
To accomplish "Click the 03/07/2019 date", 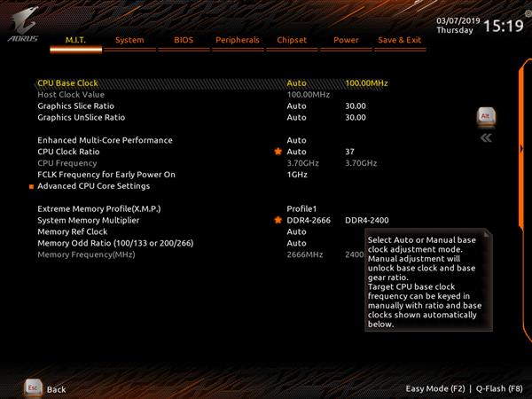I will pyautogui.click(x=458, y=20).
